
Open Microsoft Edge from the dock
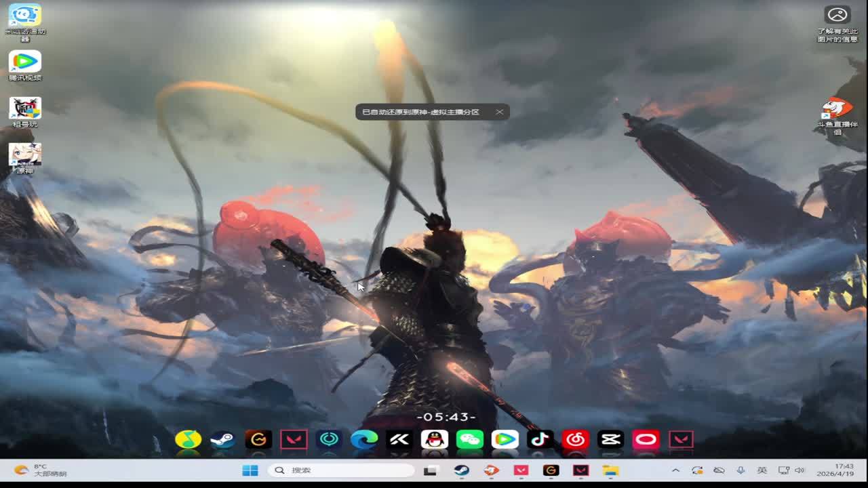364,440
